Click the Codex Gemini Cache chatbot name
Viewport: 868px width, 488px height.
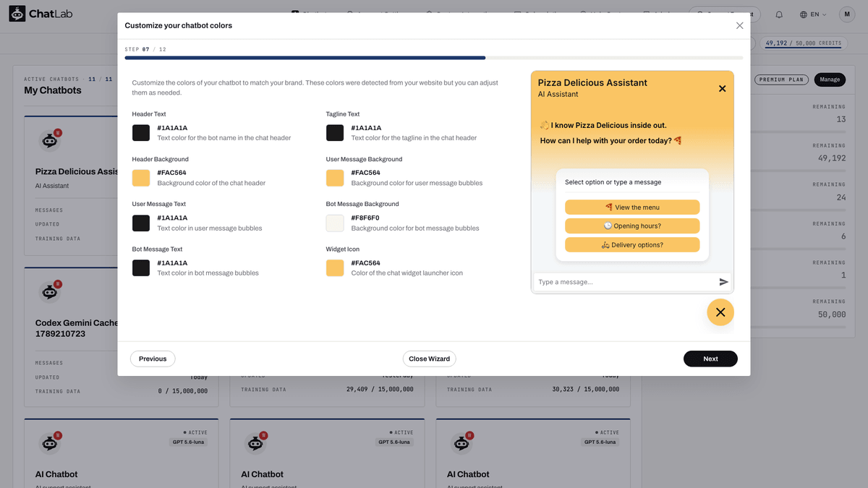(76, 328)
